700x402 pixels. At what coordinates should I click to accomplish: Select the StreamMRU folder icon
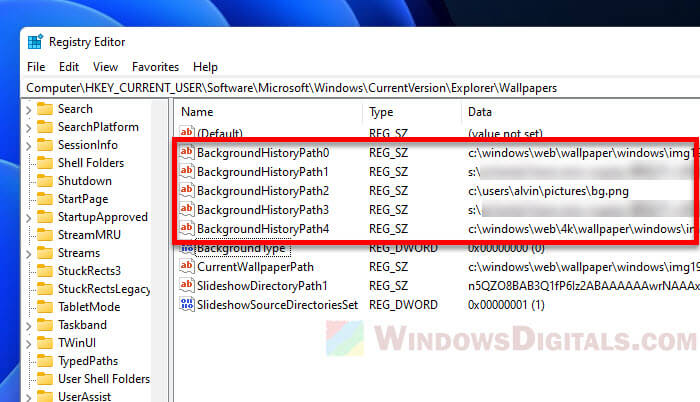pyautogui.click(x=45, y=235)
